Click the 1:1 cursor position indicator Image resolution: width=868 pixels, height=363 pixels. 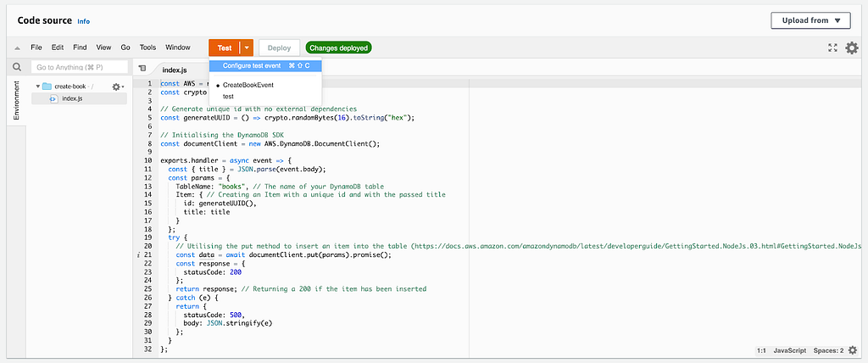(x=761, y=351)
